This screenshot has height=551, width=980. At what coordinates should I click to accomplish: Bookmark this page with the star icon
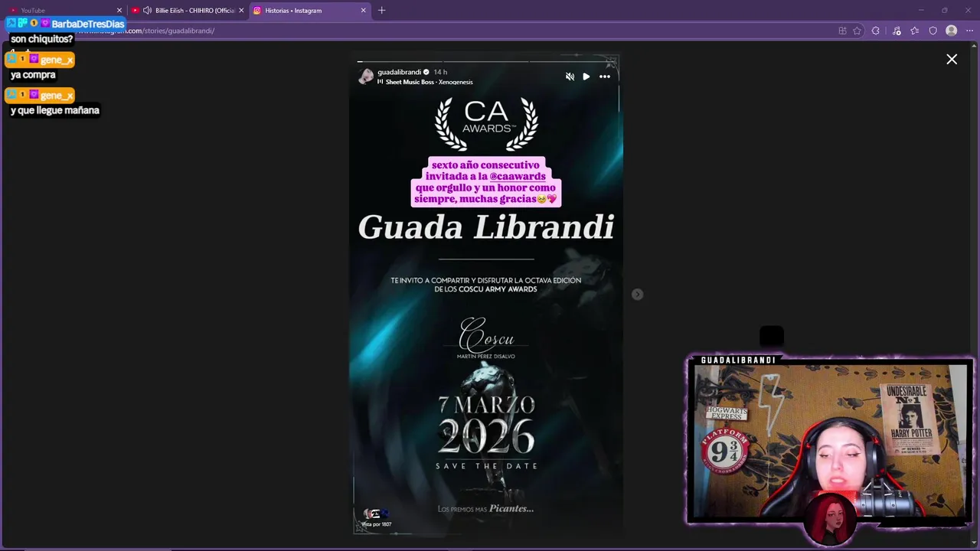(857, 31)
